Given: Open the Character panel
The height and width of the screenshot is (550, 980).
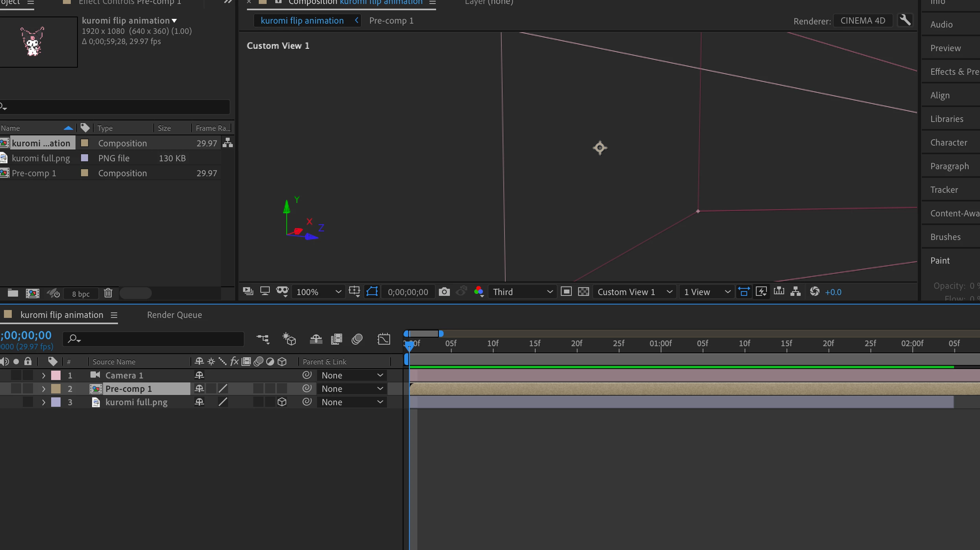Looking at the screenshot, I should pos(948,142).
